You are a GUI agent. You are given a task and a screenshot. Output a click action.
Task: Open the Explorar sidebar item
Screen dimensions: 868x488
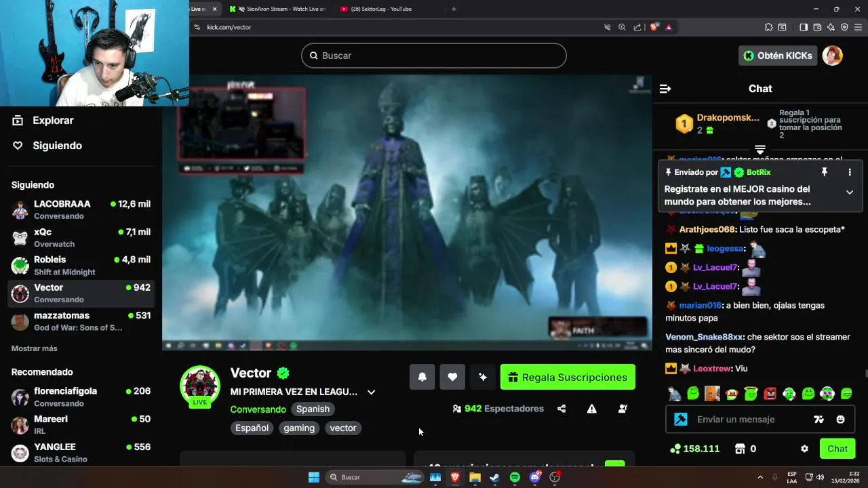pos(43,121)
